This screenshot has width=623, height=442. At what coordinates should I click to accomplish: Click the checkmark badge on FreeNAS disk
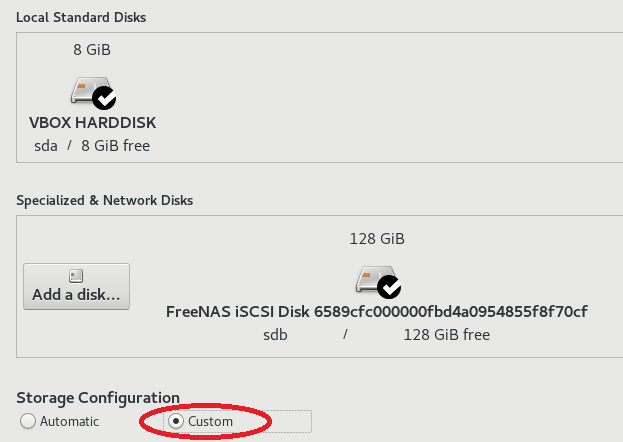(389, 287)
